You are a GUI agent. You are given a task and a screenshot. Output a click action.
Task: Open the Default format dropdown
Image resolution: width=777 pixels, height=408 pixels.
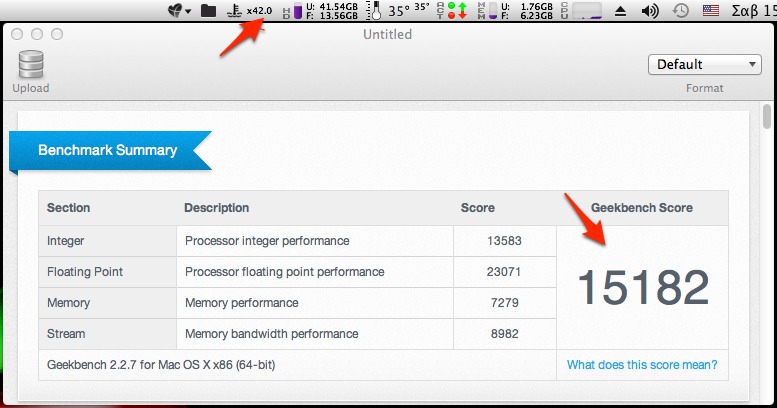704,64
